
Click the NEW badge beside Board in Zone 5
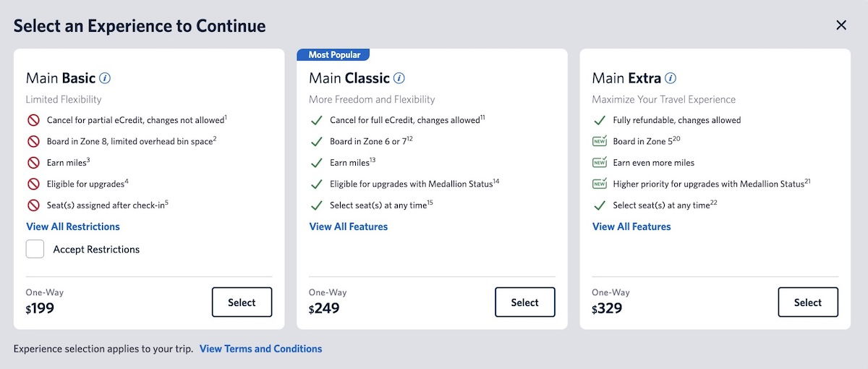(599, 141)
